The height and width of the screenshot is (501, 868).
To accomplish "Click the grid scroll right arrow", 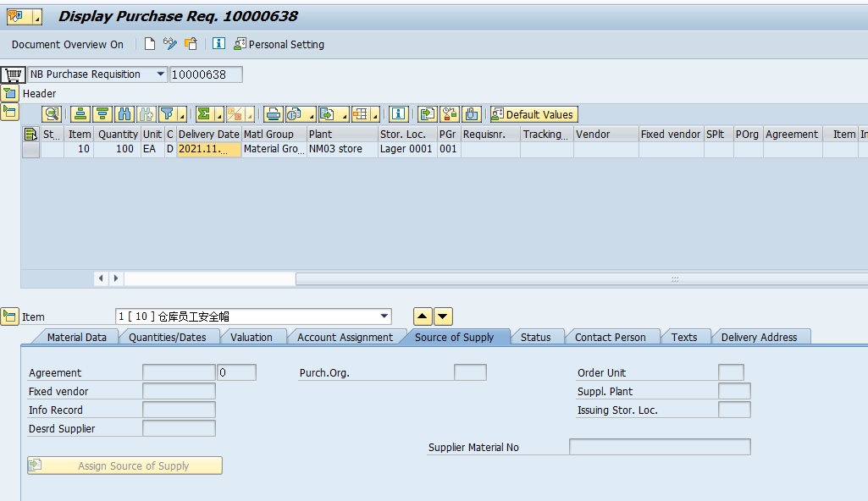I will (116, 278).
